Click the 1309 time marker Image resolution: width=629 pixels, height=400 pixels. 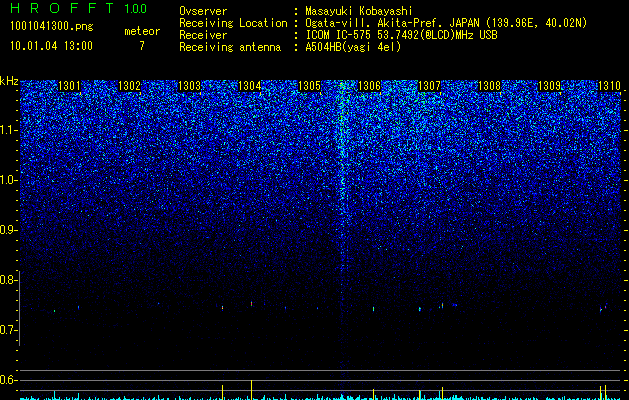[549, 86]
